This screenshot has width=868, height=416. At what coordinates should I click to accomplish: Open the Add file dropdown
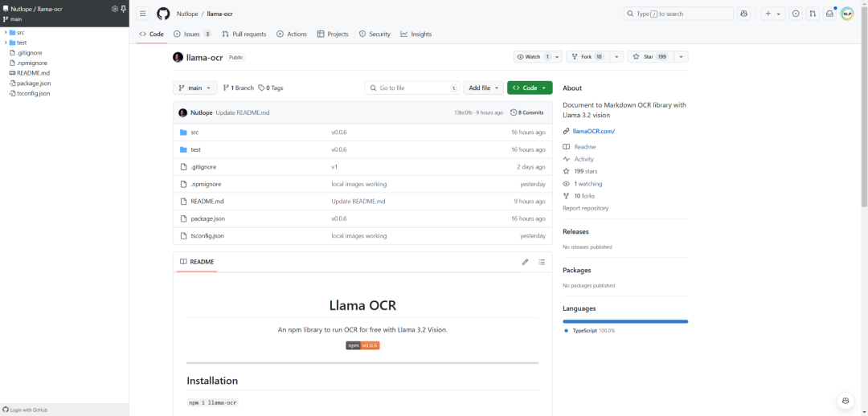click(x=483, y=88)
